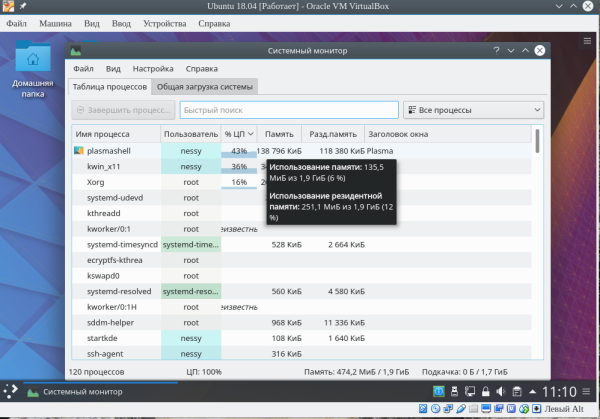This screenshot has width=600, height=419.
Task: Open the Домашняя папка desktop folder
Action: pos(33,70)
